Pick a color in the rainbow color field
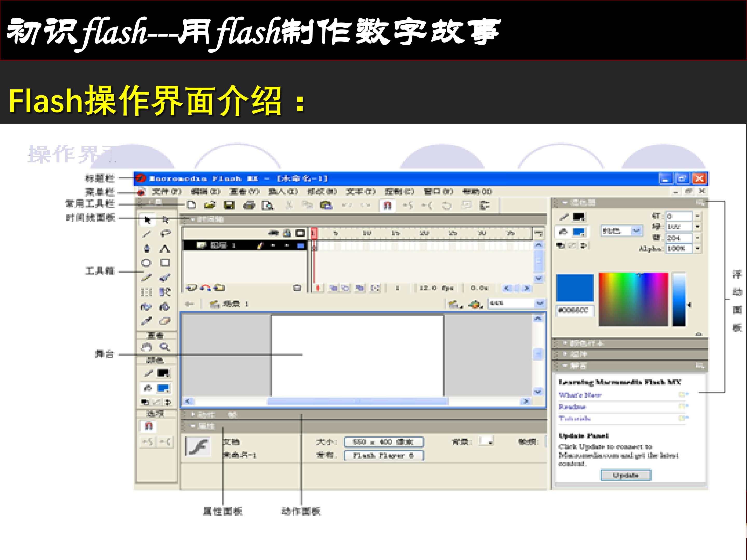 (x=634, y=299)
